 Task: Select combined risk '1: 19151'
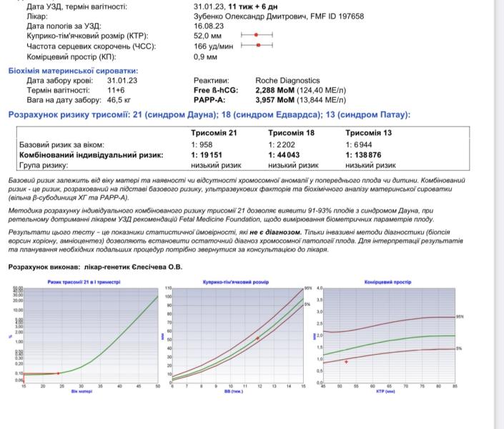coord(207,155)
